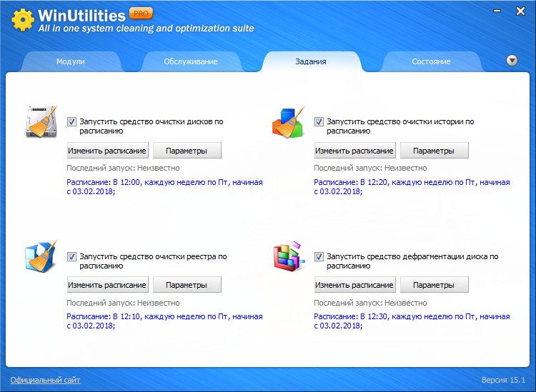
Task: Minimize the WinUtilities window
Action: (497, 11)
